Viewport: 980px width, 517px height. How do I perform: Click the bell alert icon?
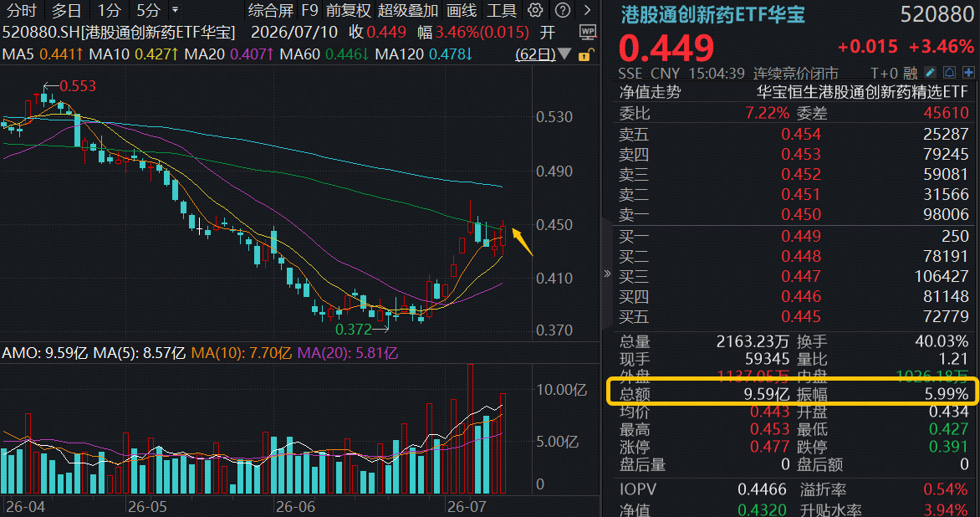coord(949,73)
